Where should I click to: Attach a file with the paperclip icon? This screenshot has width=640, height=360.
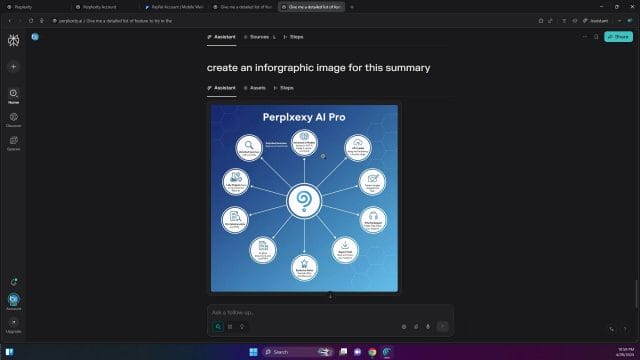click(x=416, y=327)
